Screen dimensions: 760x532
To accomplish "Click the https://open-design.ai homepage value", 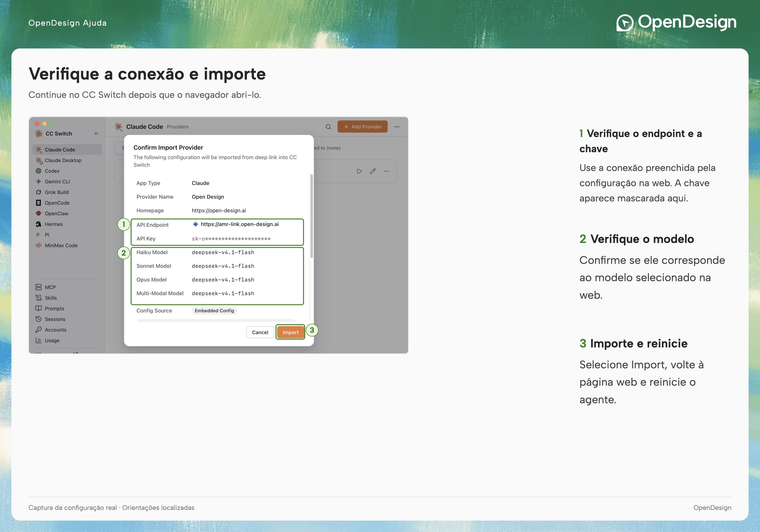I will pos(219,211).
